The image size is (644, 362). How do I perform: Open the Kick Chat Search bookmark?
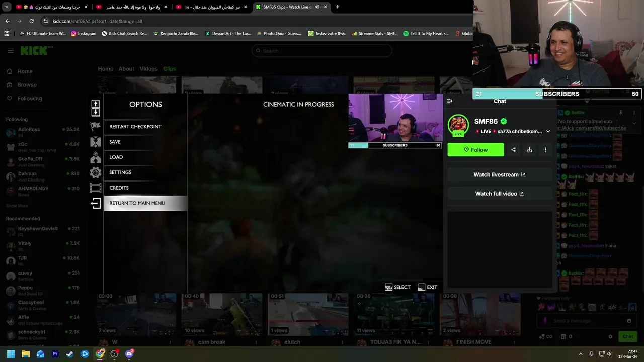pyautogui.click(x=124, y=34)
